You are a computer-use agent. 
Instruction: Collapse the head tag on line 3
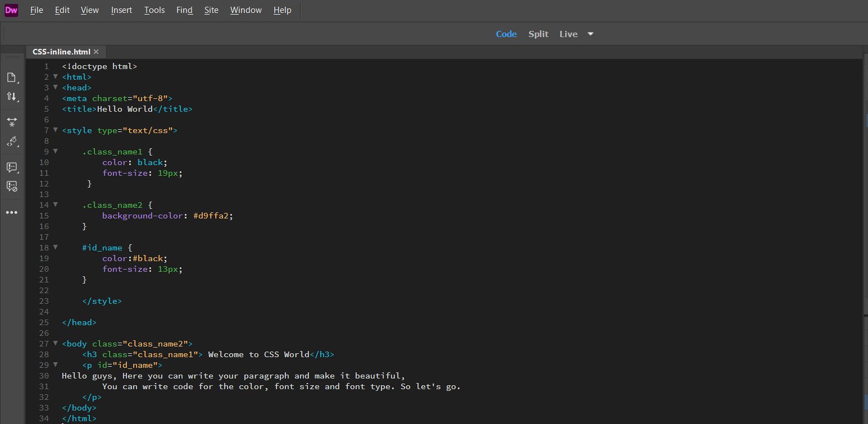coord(56,87)
